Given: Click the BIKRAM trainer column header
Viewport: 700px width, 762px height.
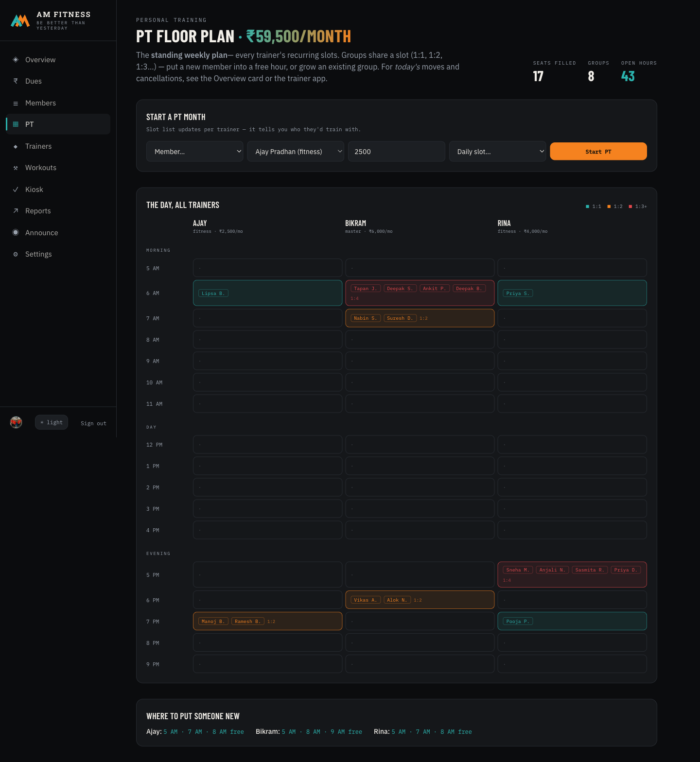Looking at the screenshot, I should 355,223.
